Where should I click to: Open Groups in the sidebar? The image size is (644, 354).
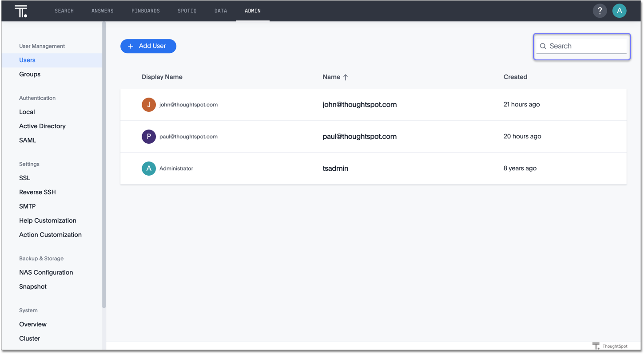click(x=30, y=74)
